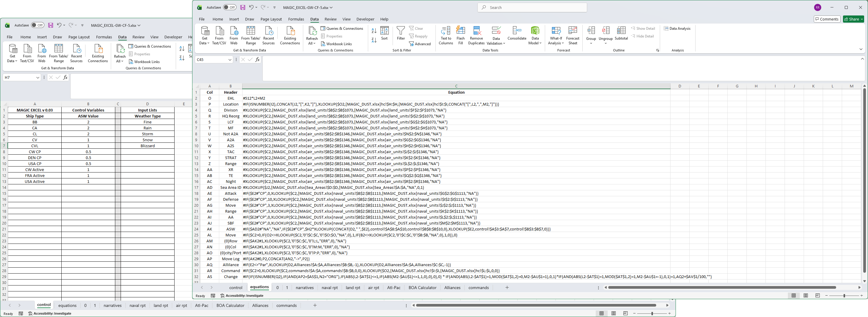Toggle AutoSave switch in left Excel window
This screenshot has height=317, width=868.
pos(38,25)
